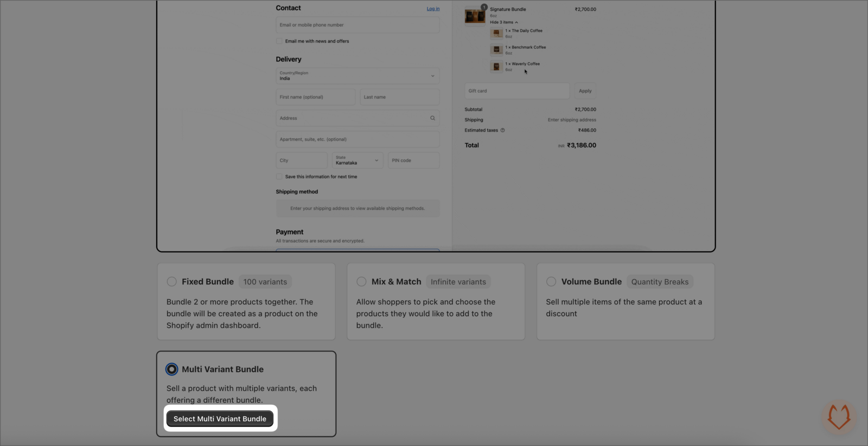The height and width of the screenshot is (446, 868).
Task: Click the First name (optional) field
Action: point(316,97)
